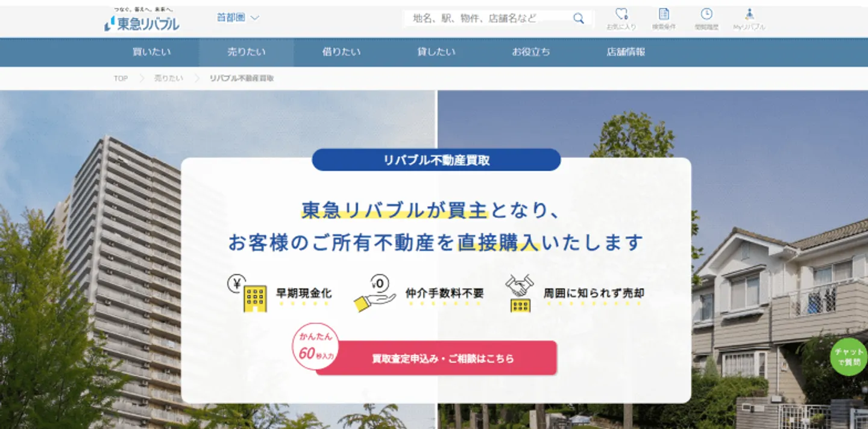
Task: Go to 店舗情報 in the navigation bar
Action: click(x=626, y=52)
